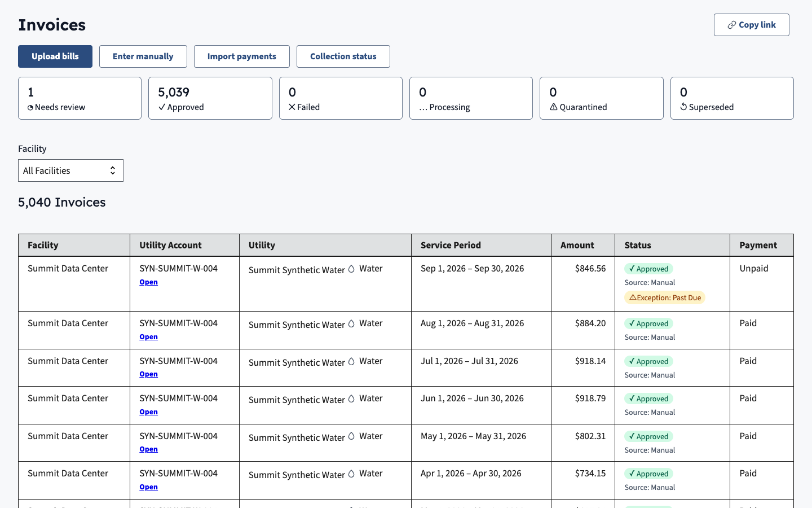Click the link icon in Copy link
The image size is (812, 508).
732,25
